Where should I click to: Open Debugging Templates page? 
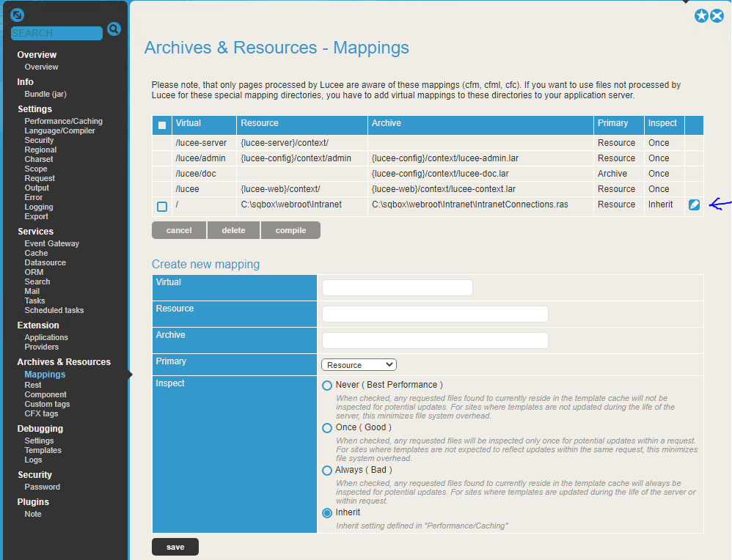coord(43,450)
